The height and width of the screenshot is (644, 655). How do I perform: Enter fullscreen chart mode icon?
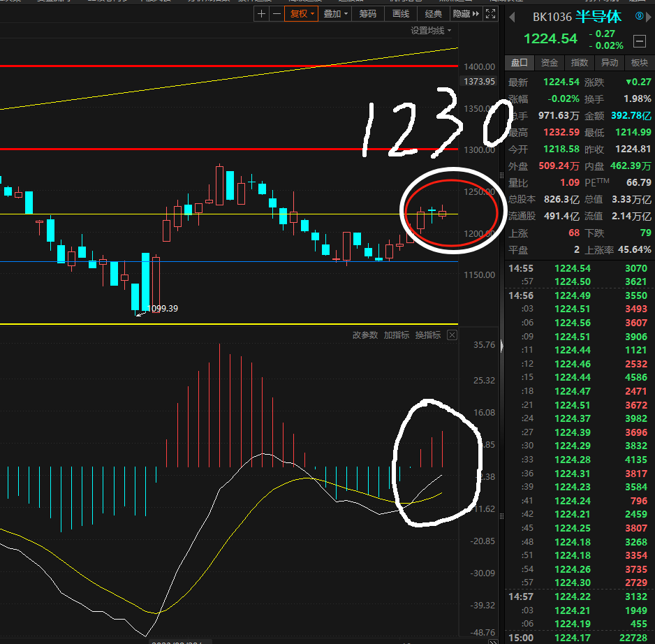[x=490, y=14]
